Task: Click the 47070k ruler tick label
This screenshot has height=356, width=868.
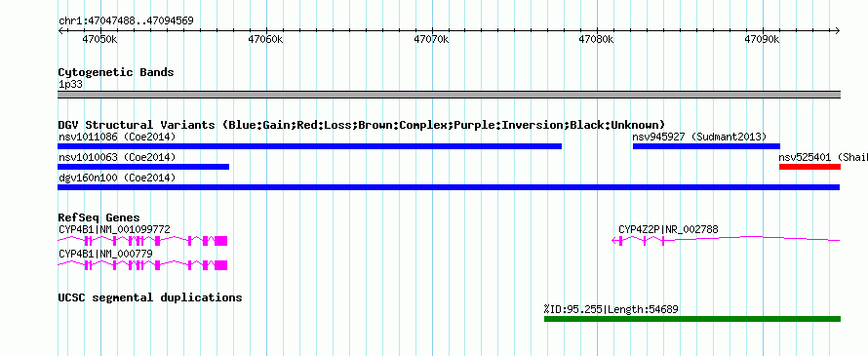Action: pos(431,40)
